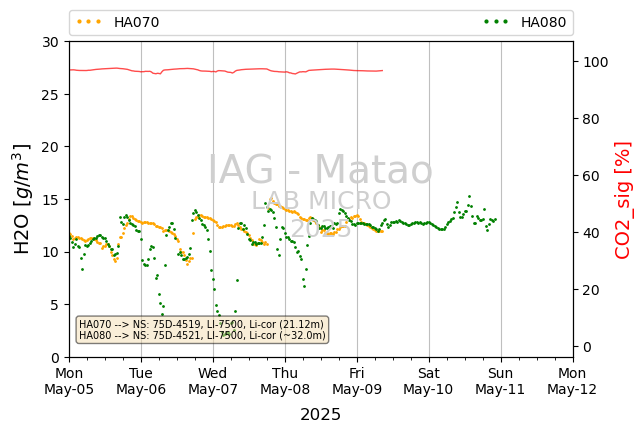Click the Thu May-08 tick label
Viewport: 644px width, 433px height.
(x=285, y=381)
